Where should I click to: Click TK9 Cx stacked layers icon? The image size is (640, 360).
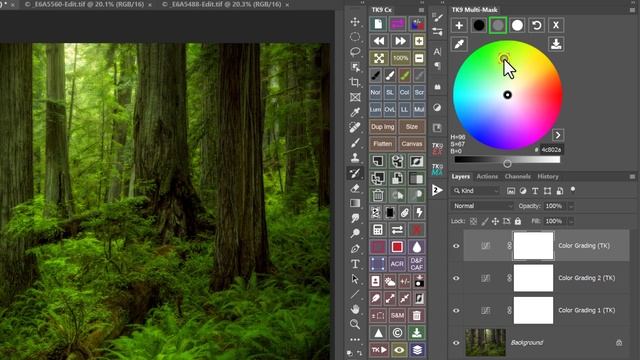pos(416,350)
